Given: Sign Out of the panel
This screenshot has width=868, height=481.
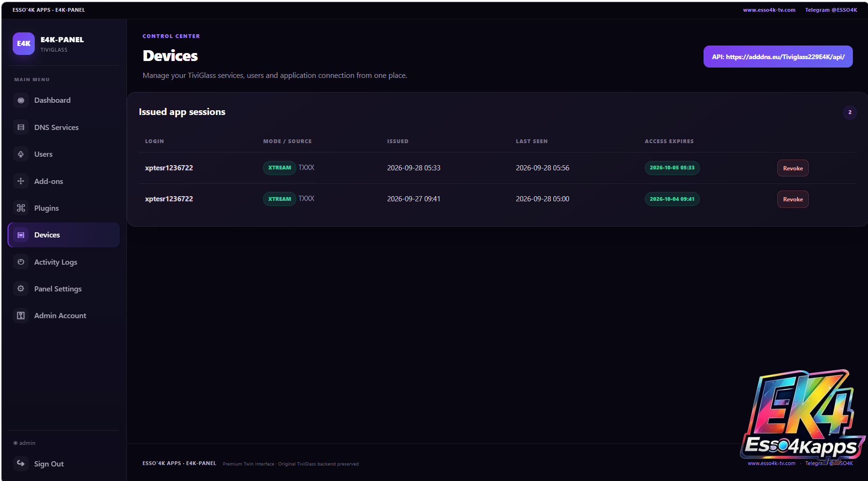Looking at the screenshot, I should pyautogui.click(x=64, y=464).
